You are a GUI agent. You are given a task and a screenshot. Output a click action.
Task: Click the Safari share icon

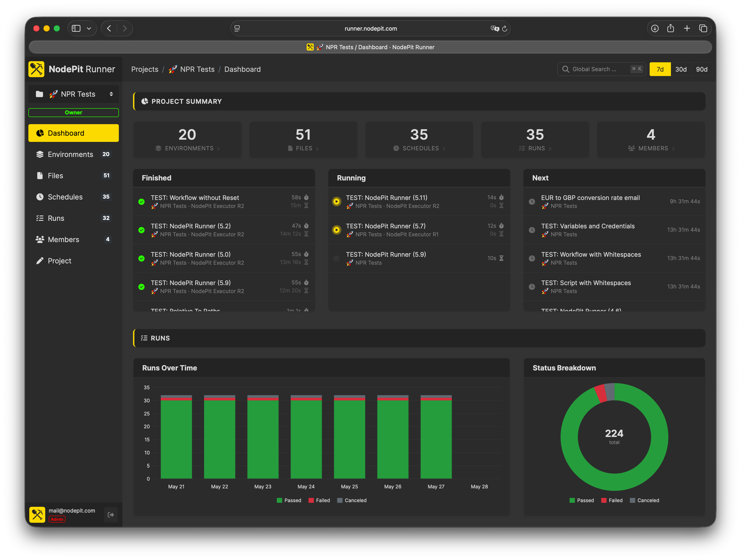click(x=671, y=28)
